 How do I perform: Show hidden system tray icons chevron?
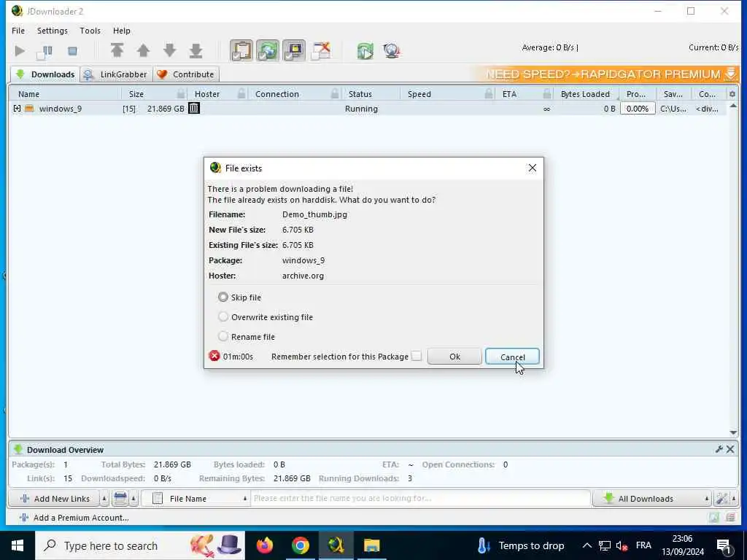[x=587, y=545]
